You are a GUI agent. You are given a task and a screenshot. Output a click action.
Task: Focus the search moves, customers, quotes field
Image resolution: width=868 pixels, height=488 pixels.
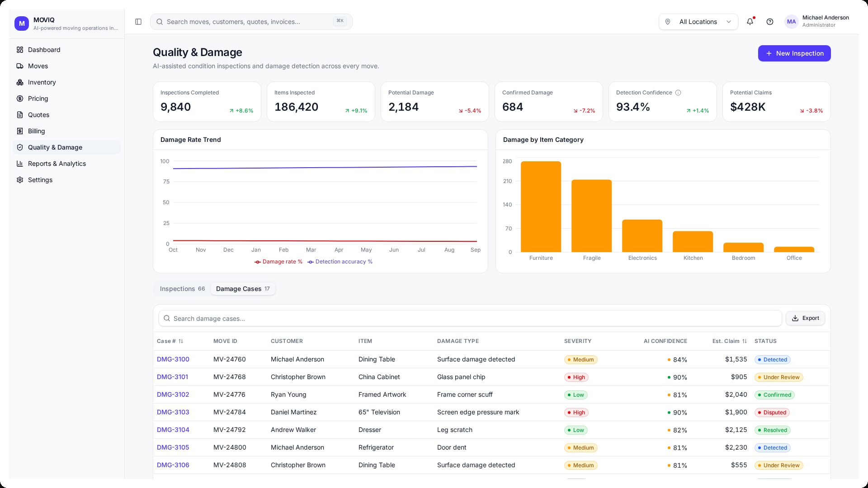tap(251, 22)
